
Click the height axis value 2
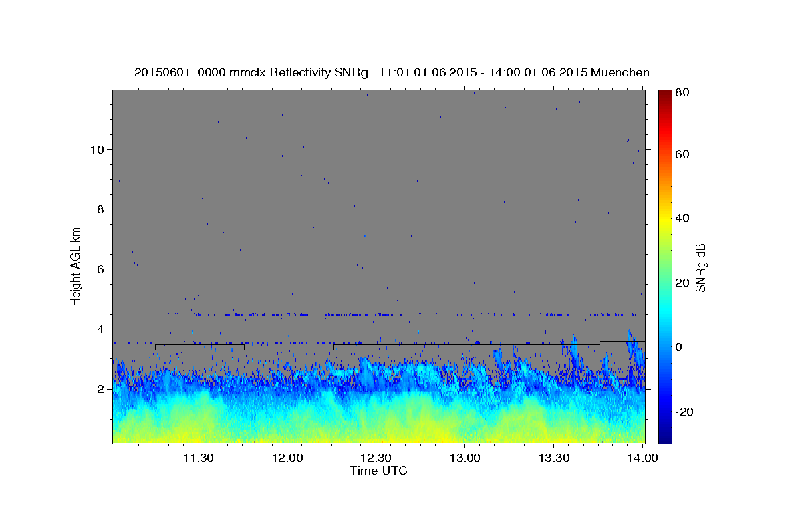coord(101,388)
